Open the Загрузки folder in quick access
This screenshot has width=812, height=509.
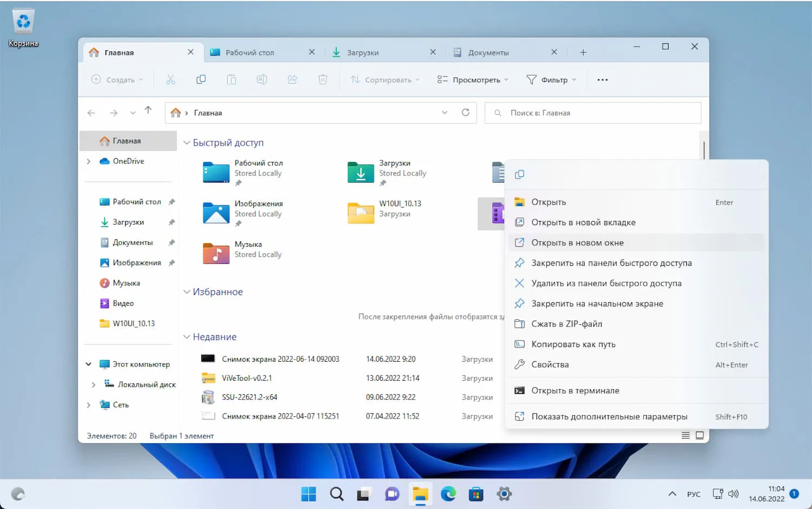click(x=387, y=173)
